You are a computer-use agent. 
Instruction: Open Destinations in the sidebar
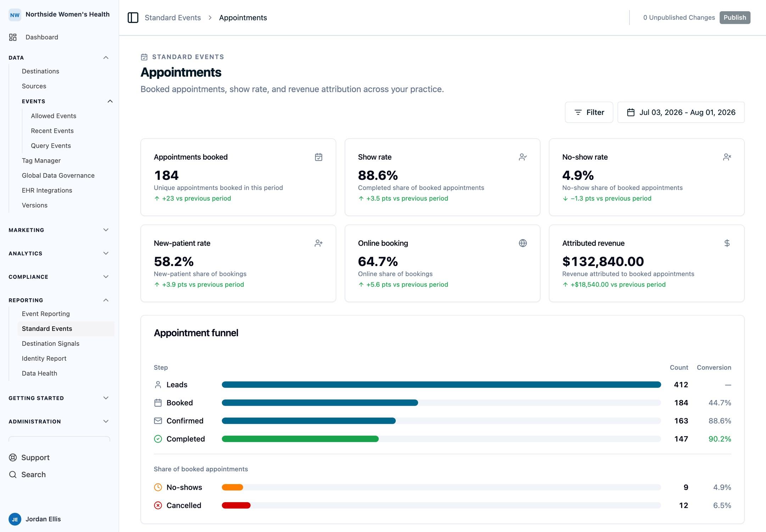coord(40,71)
